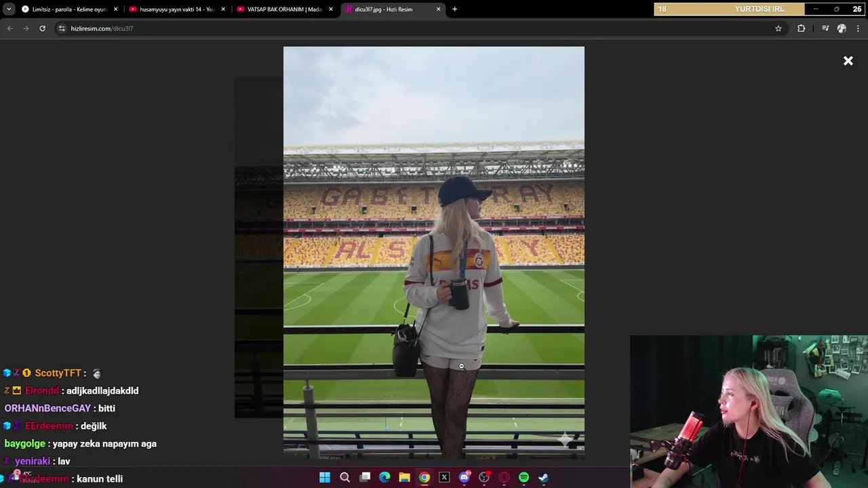Click the yeniraki username in chat
The width and height of the screenshot is (868, 488).
point(33,461)
